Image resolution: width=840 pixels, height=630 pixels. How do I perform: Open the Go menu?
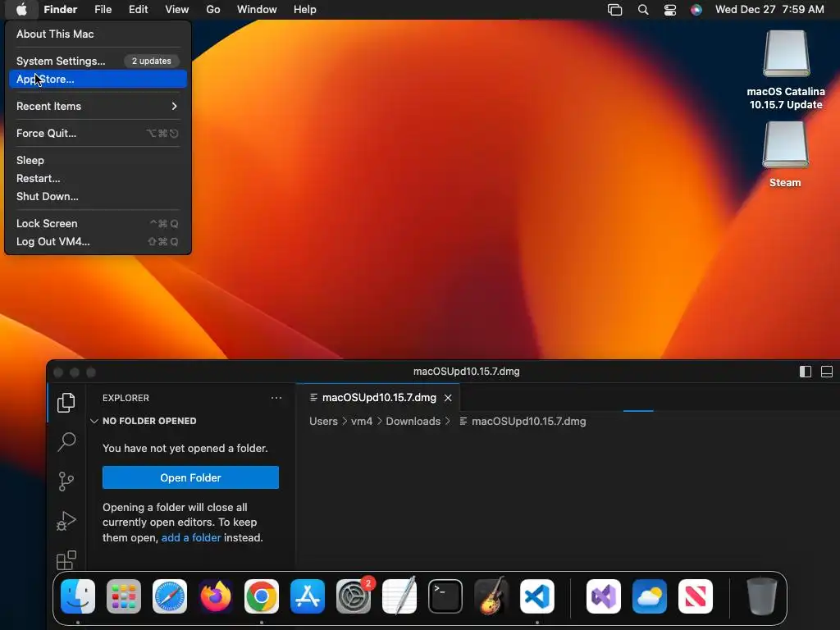point(213,10)
